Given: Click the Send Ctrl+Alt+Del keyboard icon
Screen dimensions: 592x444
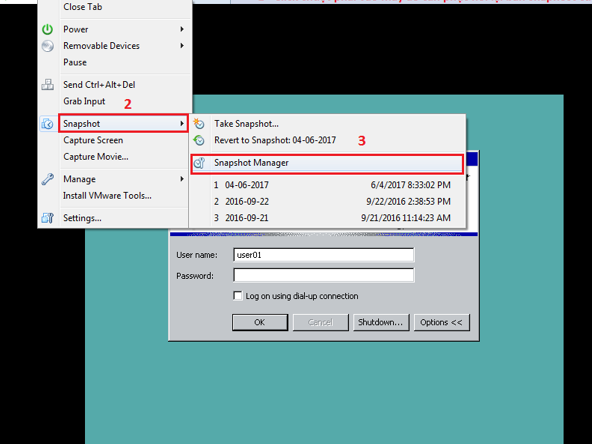Looking at the screenshot, I should [x=47, y=85].
